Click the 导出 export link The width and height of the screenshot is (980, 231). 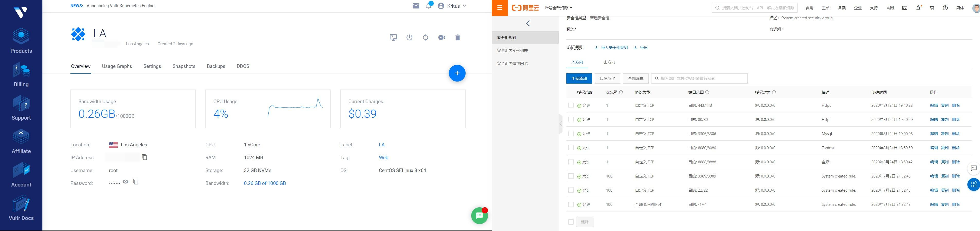[x=641, y=48]
